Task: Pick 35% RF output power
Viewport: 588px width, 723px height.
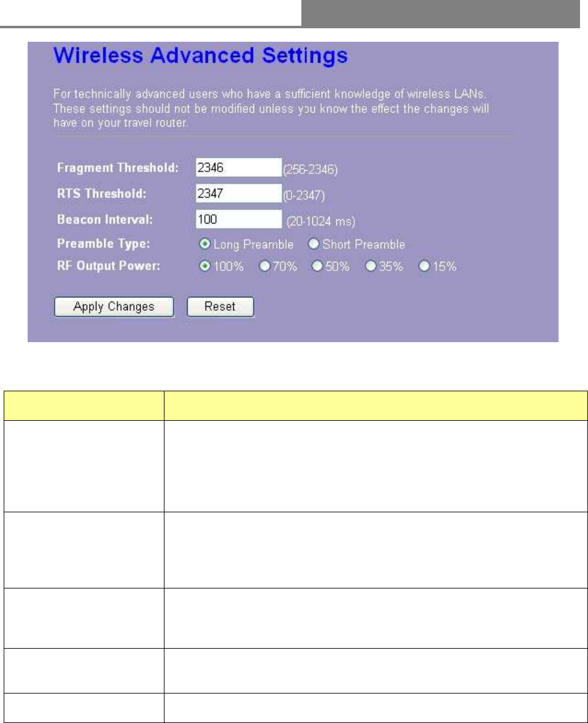Action: pos(369,267)
